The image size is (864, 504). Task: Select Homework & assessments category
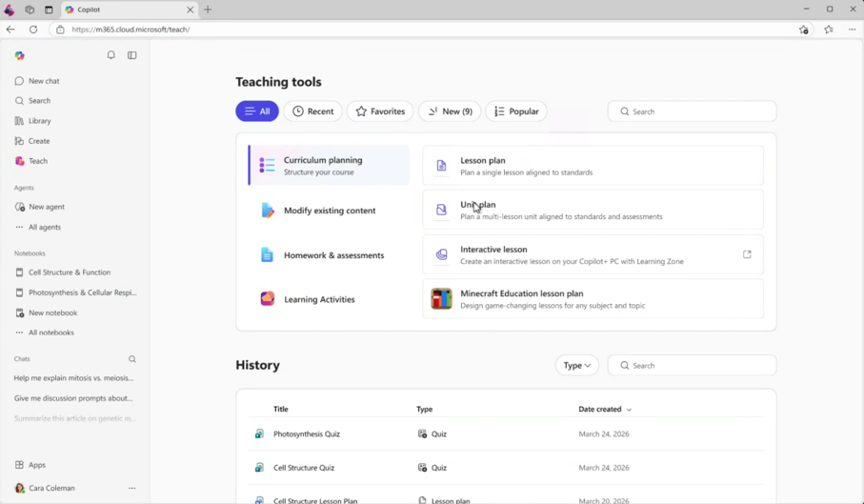click(x=329, y=255)
